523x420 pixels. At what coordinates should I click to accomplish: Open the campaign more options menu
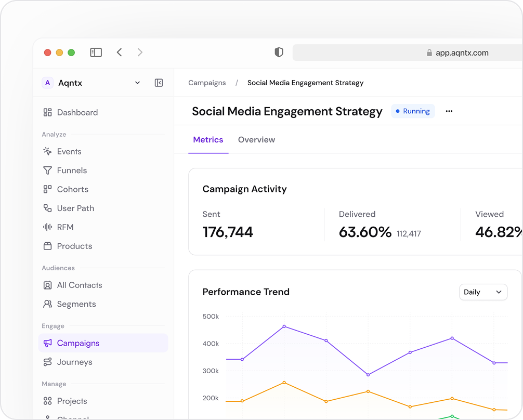pyautogui.click(x=449, y=111)
